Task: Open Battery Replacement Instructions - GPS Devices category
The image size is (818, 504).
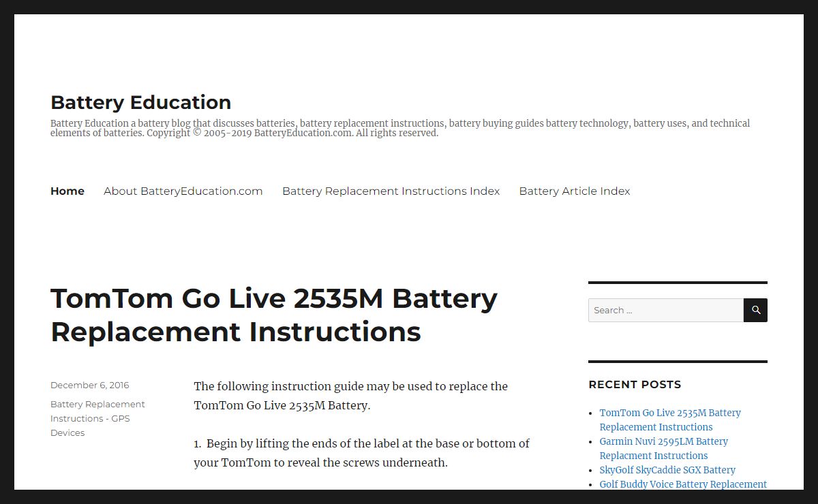Action: click(97, 418)
